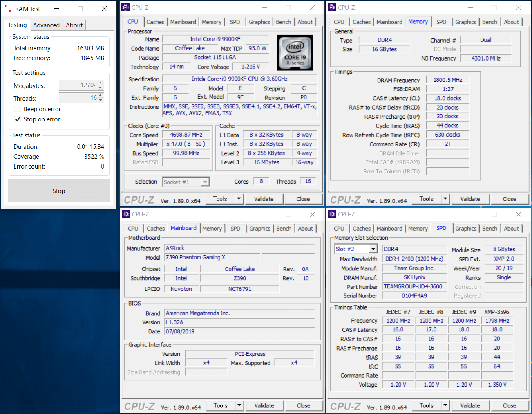
Task: Click the Core Voltage value 1.216 V
Action: tap(250, 67)
